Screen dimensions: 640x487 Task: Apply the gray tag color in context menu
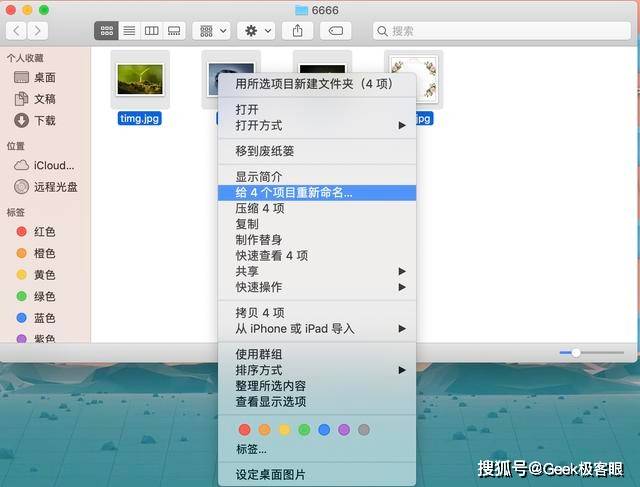point(364,429)
